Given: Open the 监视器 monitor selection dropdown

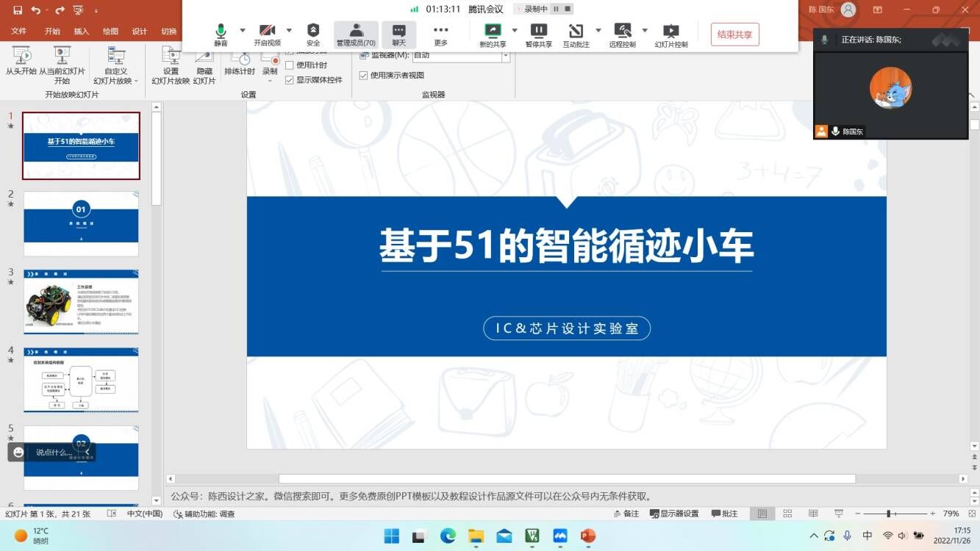Looking at the screenshot, I should tap(505, 56).
